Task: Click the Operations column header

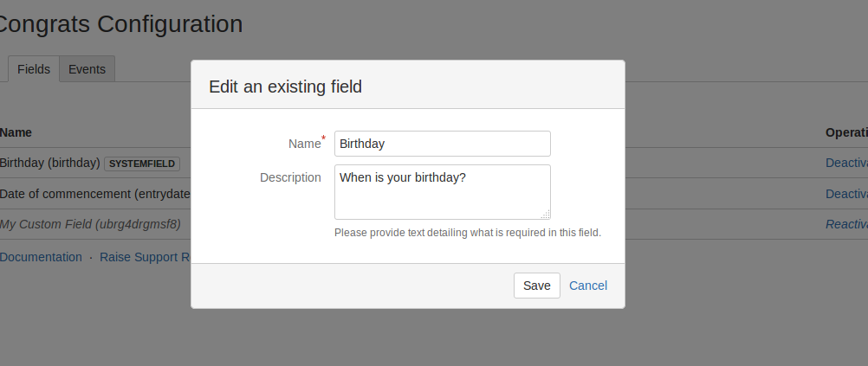Action: point(846,132)
